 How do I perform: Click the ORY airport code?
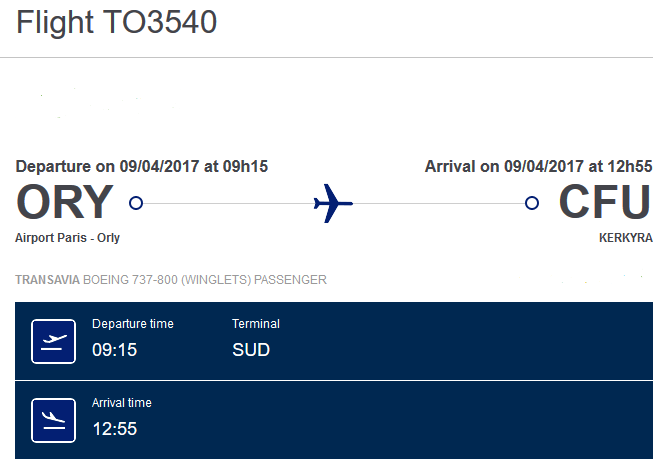(65, 202)
